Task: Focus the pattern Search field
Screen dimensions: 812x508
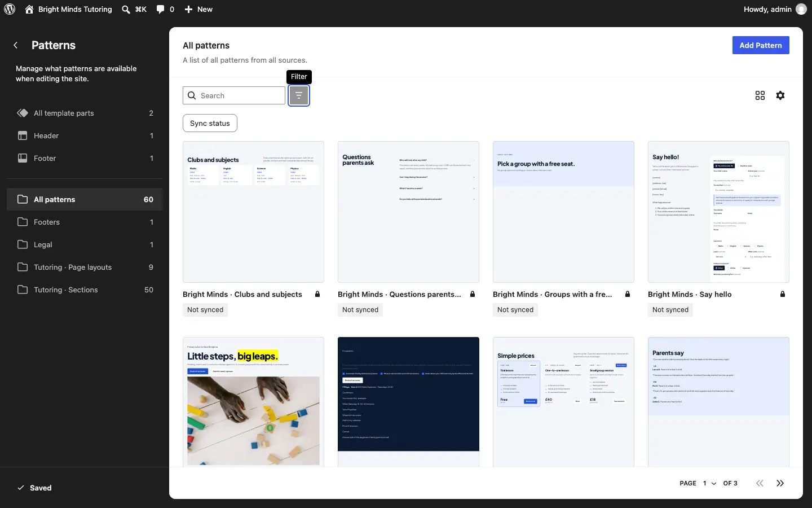Action: pyautogui.click(x=234, y=95)
